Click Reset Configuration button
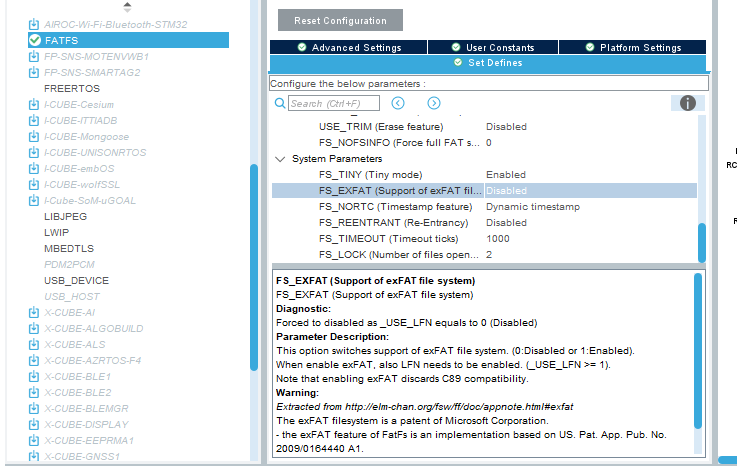Viewport: 737px width, 469px height. coord(340,20)
